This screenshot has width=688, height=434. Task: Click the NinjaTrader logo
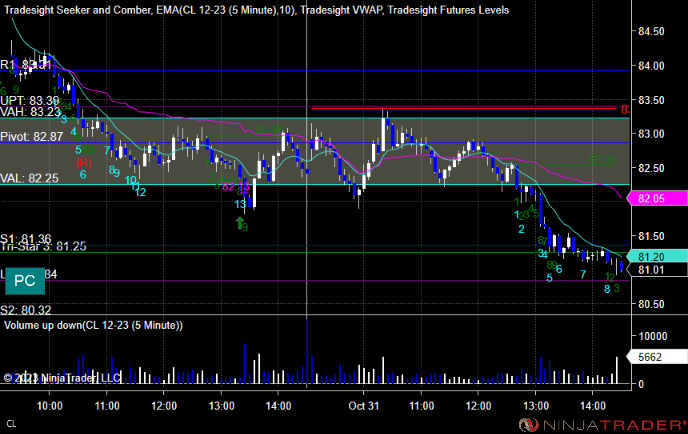[x=602, y=425]
